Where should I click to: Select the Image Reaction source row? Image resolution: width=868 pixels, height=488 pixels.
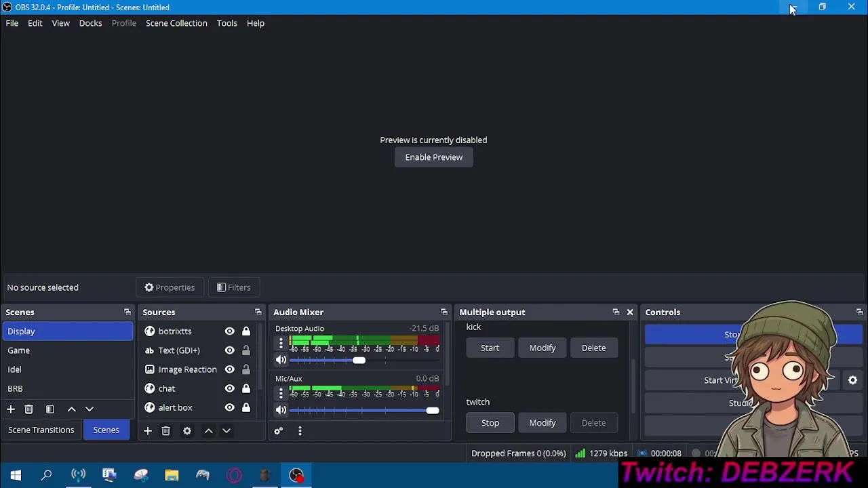[x=198, y=369]
